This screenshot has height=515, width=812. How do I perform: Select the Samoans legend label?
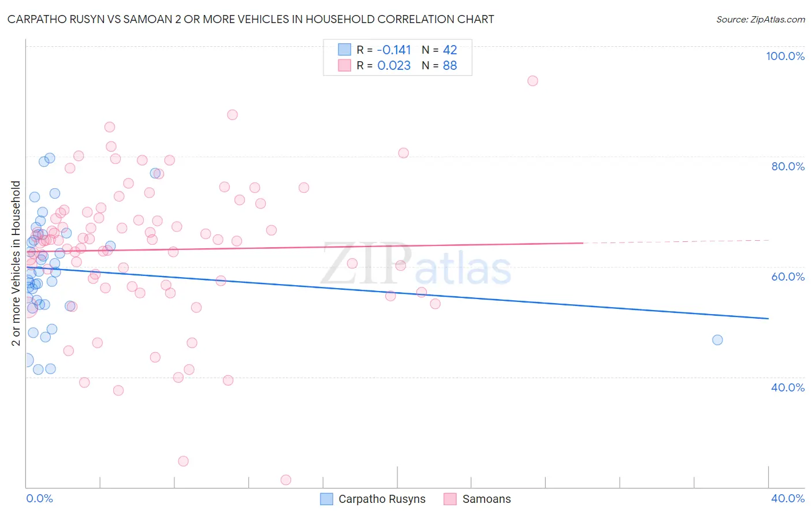pyautogui.click(x=486, y=499)
